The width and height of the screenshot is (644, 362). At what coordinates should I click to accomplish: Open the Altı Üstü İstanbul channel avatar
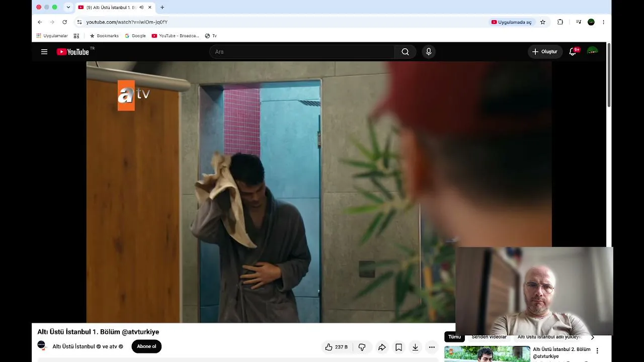click(41, 346)
